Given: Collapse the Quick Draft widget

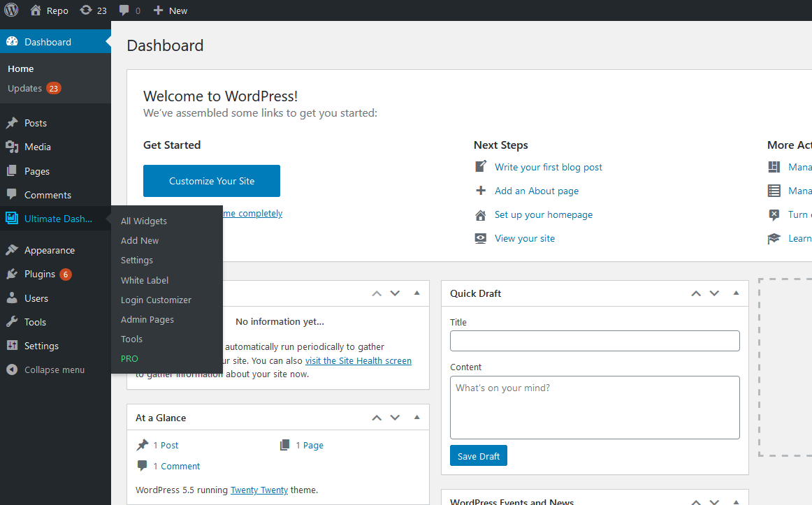Looking at the screenshot, I should coord(735,293).
